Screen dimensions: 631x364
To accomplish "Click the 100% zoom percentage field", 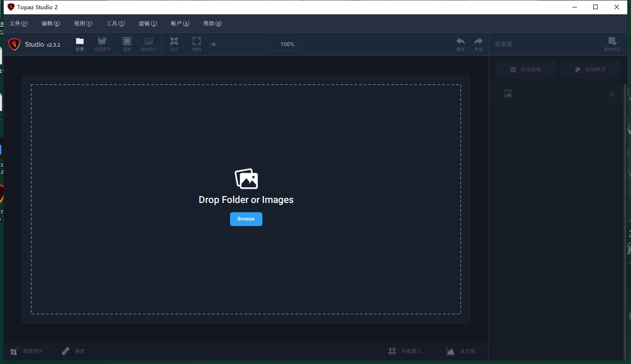I will click(283, 44).
